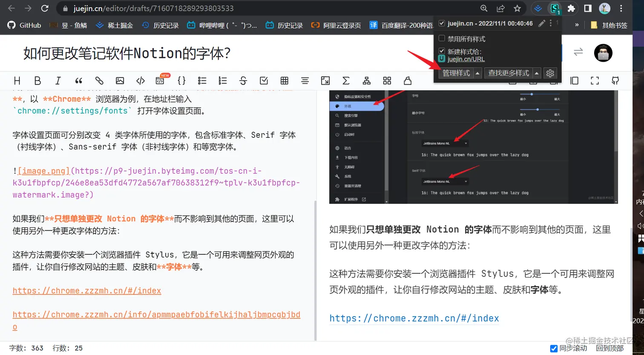This screenshot has width=644, height=355.
Task: Insert an unordered bullet list
Action: 202,80
